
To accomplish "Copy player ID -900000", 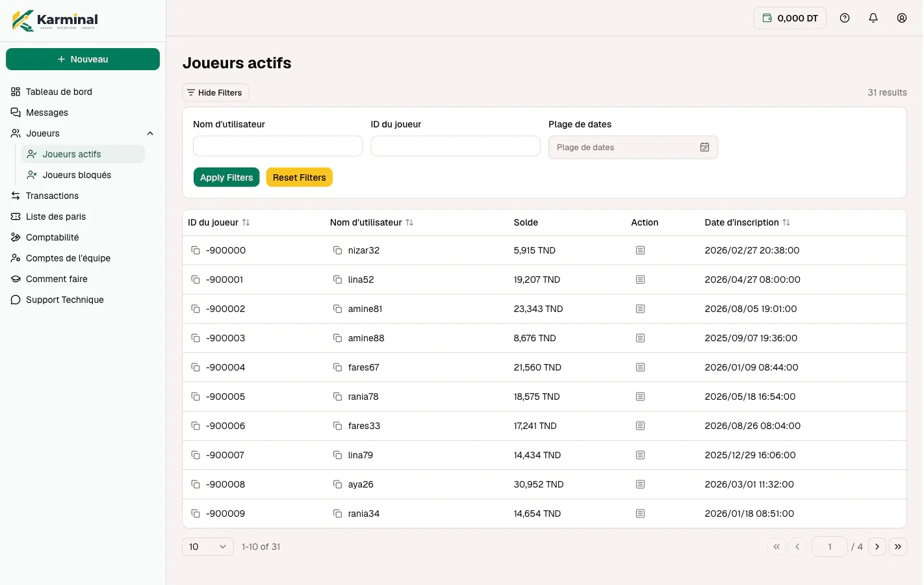I will [x=196, y=250].
